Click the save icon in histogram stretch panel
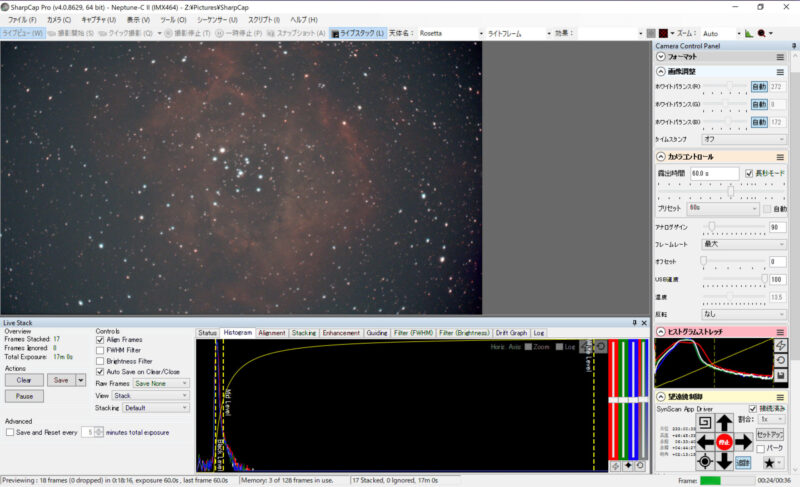The image size is (800, 487). coord(780,375)
